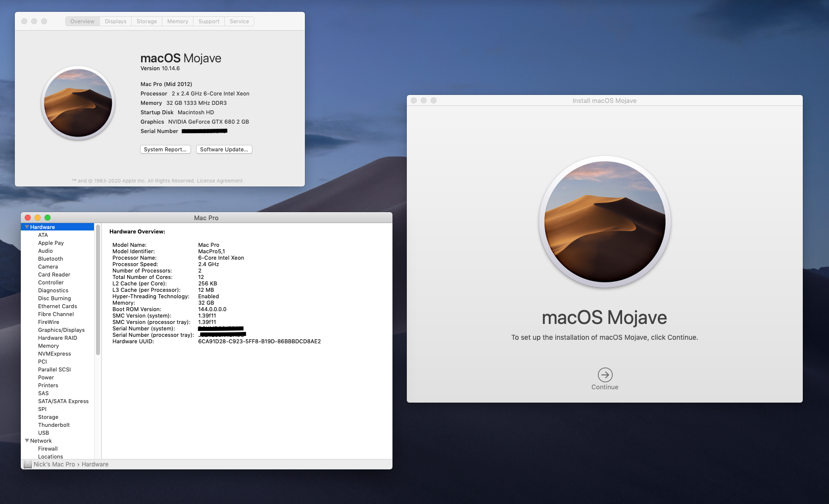Click the Boot ROM Version 144.0.0.0.0 value

tap(212, 309)
